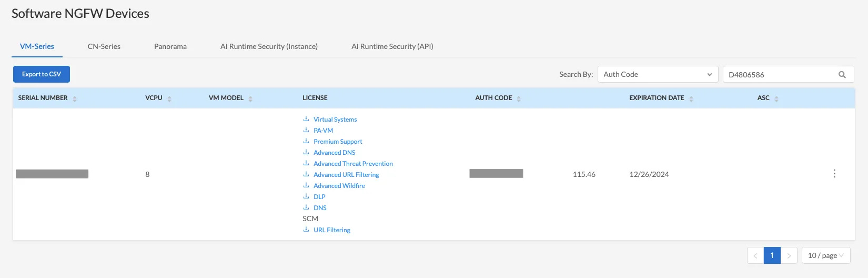Click the expiration date 12/26/2024
The image size is (868, 278).
pos(649,174)
